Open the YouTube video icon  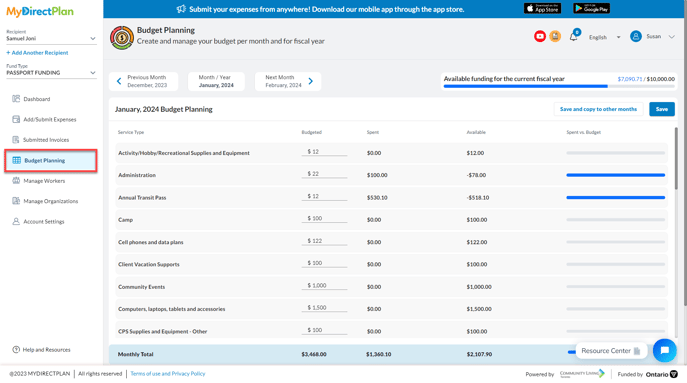540,36
